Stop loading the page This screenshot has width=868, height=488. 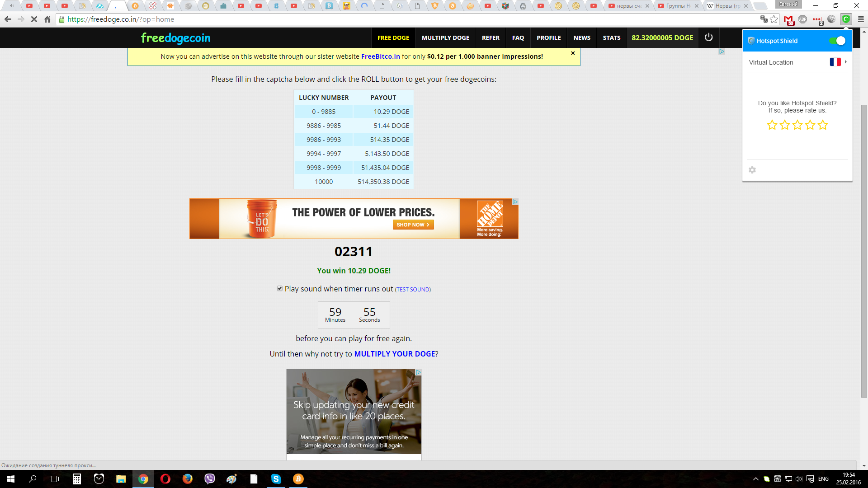point(34,19)
